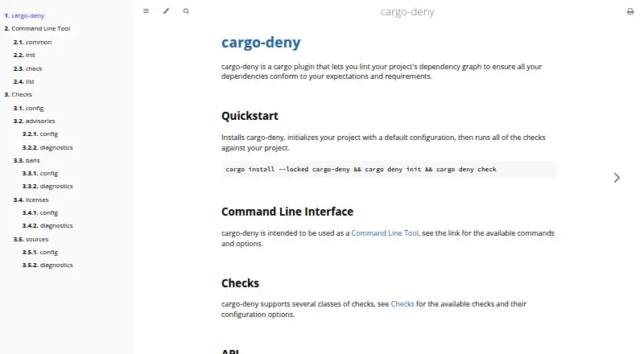Open sidebar entry 3.3.1. config
Image resolution: width=644 pixels, height=354 pixels.
[40, 173]
